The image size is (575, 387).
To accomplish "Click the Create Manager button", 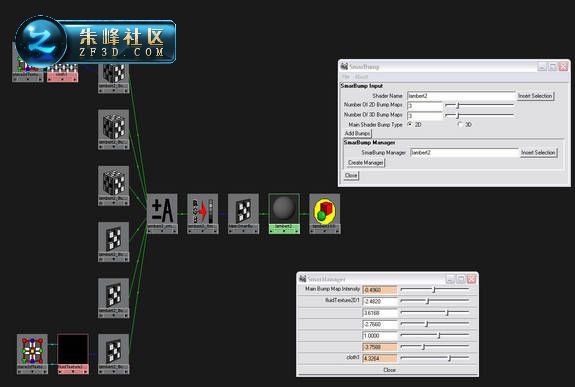I will [x=366, y=163].
